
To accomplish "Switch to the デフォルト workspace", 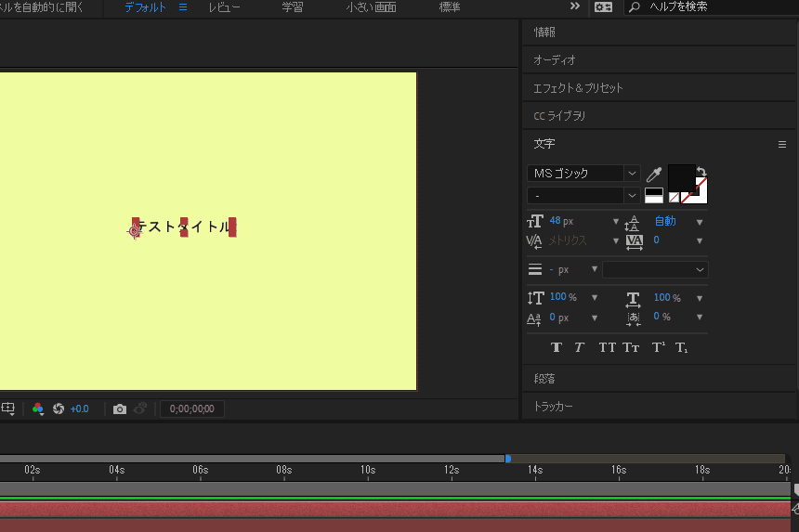I will [145, 7].
